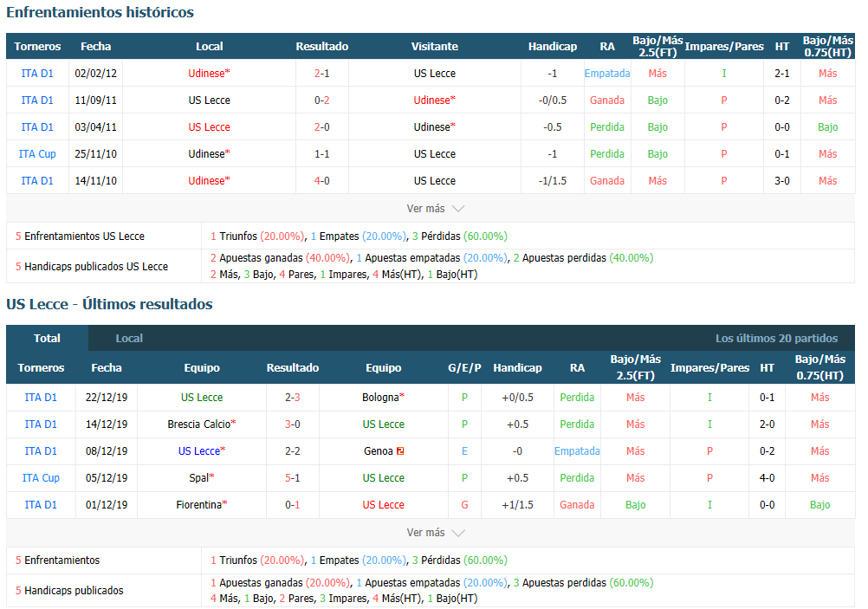
Task: Click the Impares/Pares header in historical table
Action: click(x=724, y=47)
